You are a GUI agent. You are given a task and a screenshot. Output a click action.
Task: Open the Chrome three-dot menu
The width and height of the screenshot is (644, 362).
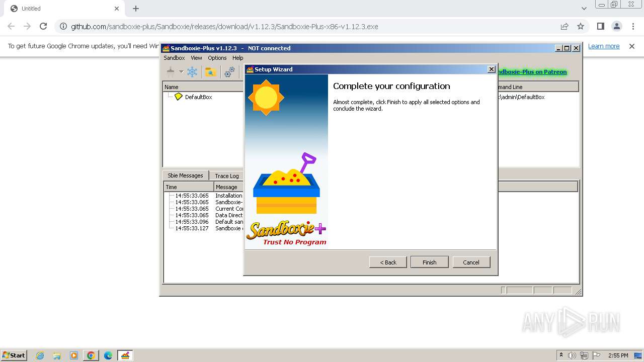(633, 26)
